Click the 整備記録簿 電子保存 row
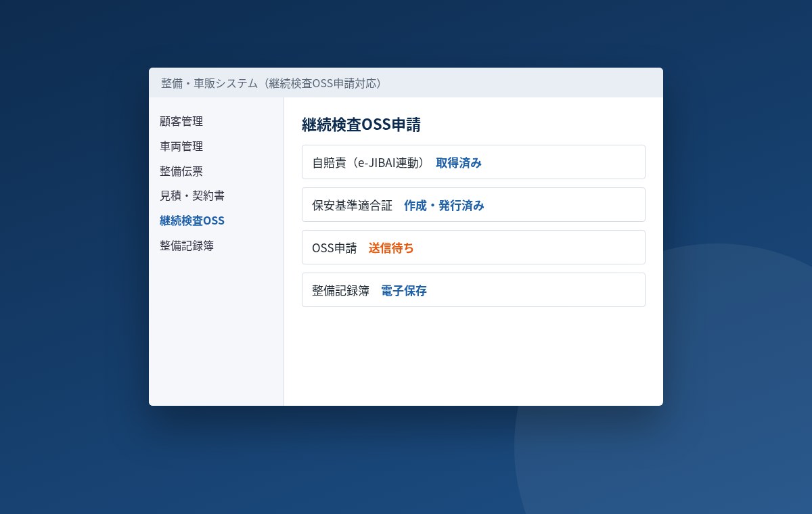Image resolution: width=812 pixels, height=514 pixels. coord(474,290)
